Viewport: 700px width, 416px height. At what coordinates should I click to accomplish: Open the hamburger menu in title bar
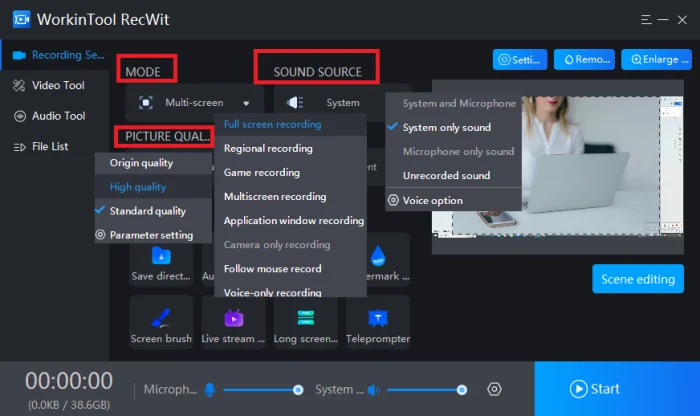(646, 20)
